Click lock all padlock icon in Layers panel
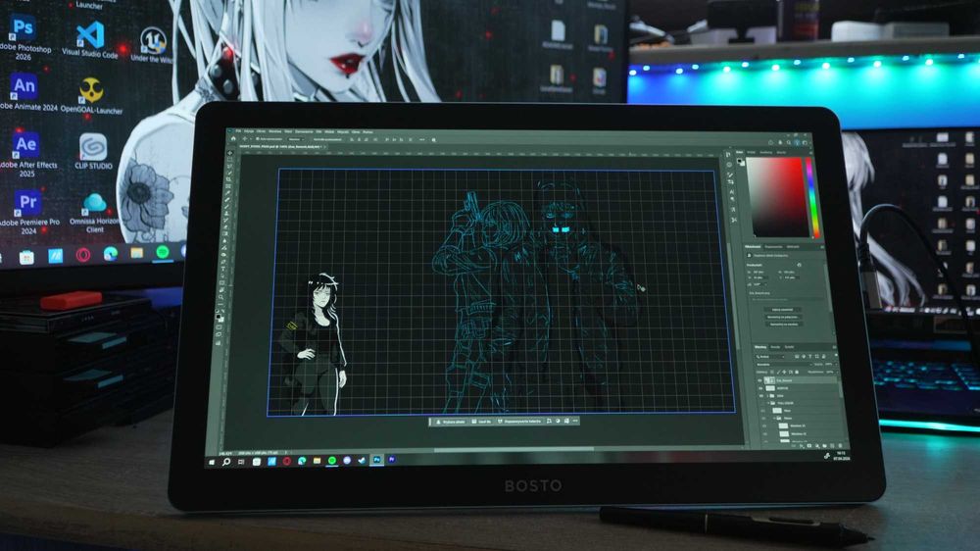980x551 pixels. pyautogui.click(x=797, y=373)
